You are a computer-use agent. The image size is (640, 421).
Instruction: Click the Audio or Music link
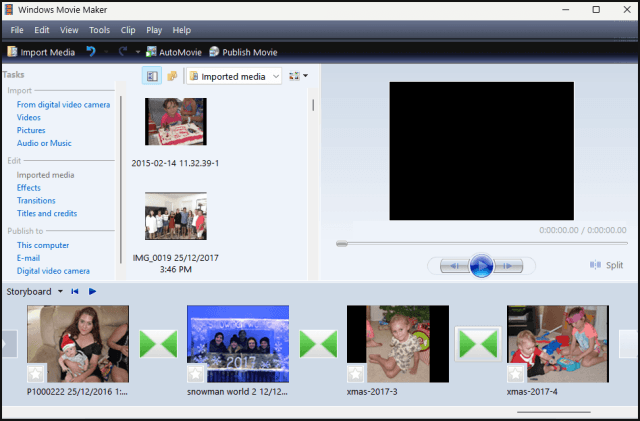(44, 143)
